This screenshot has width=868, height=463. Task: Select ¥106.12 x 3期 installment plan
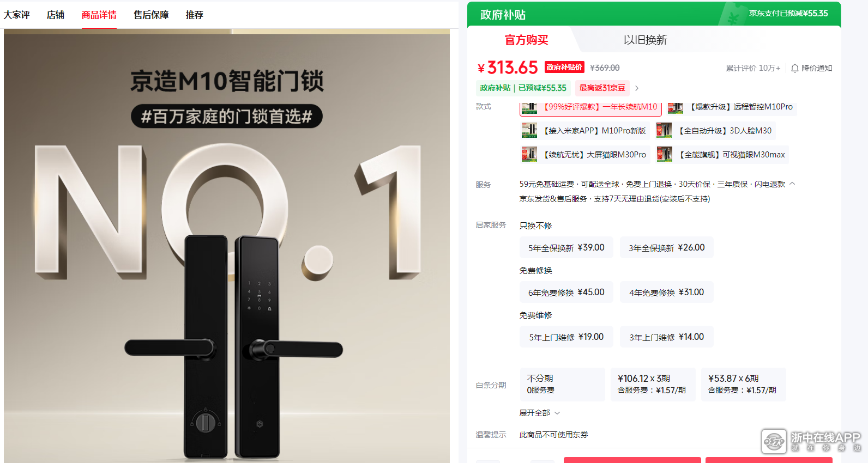pyautogui.click(x=653, y=385)
